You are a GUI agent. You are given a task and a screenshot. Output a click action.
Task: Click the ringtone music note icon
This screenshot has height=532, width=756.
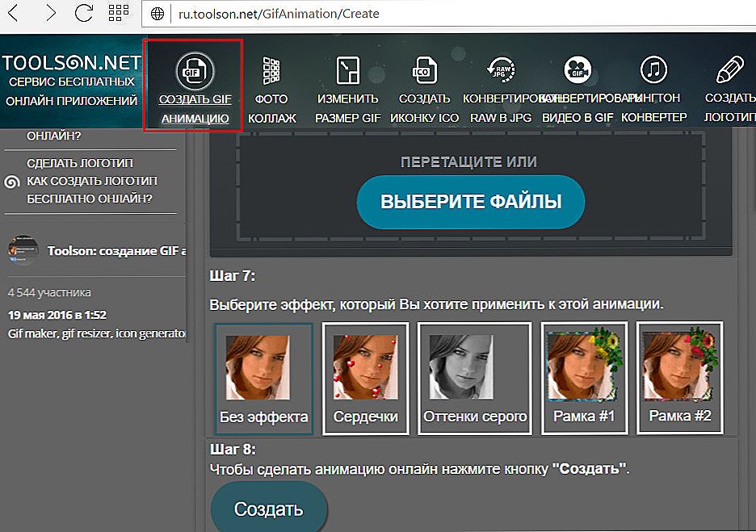[x=653, y=70]
